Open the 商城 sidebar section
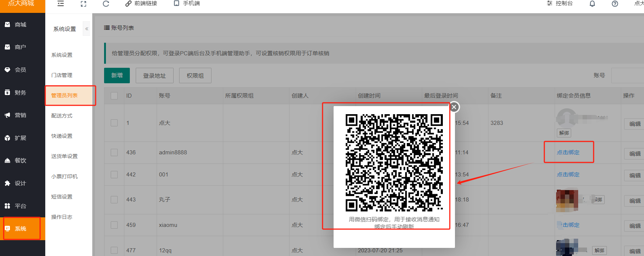This screenshot has width=644, height=256. point(22,24)
